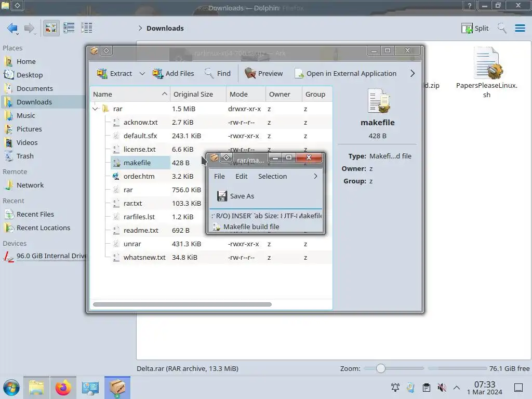Open Firefox from the taskbar
The height and width of the screenshot is (399, 532).
point(63,388)
